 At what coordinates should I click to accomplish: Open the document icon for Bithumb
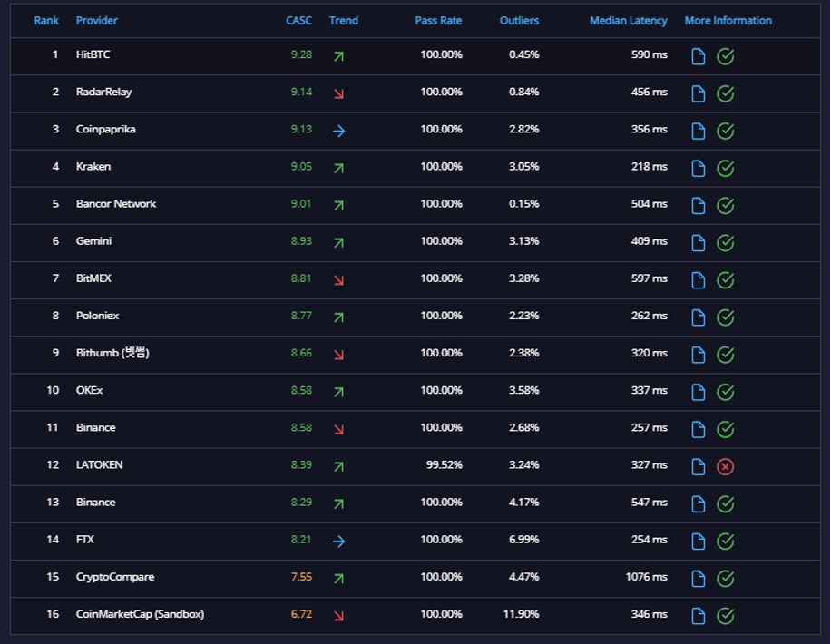pos(698,356)
